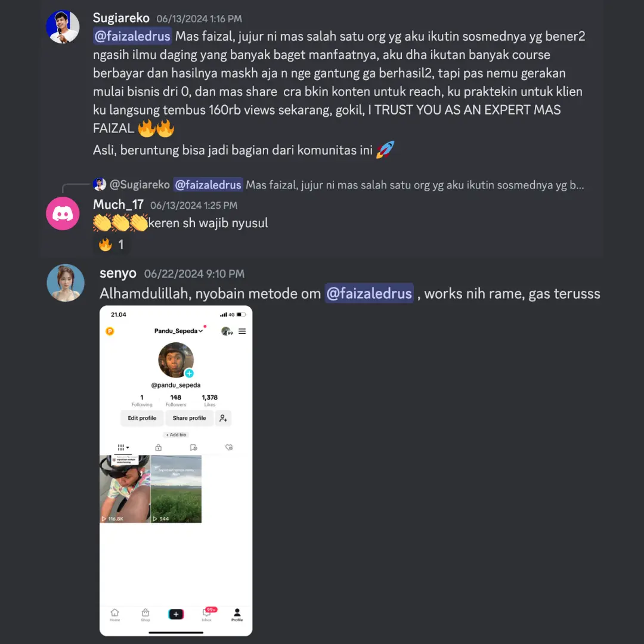Click the Share profile button

(x=190, y=418)
